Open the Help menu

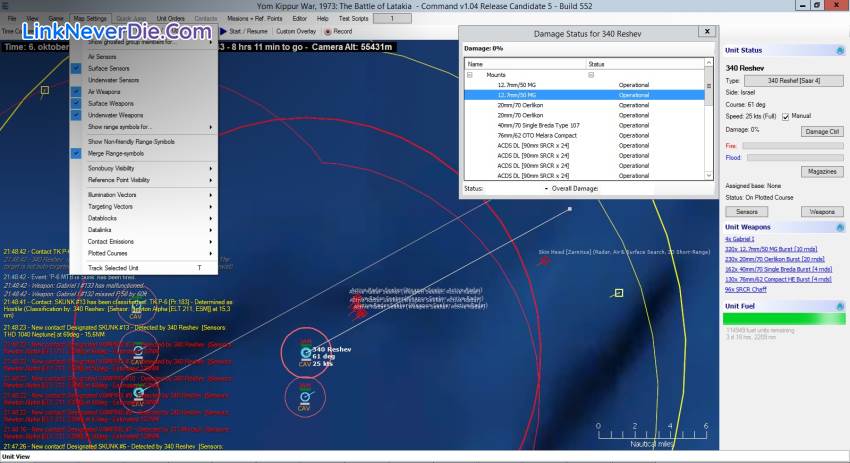point(323,18)
